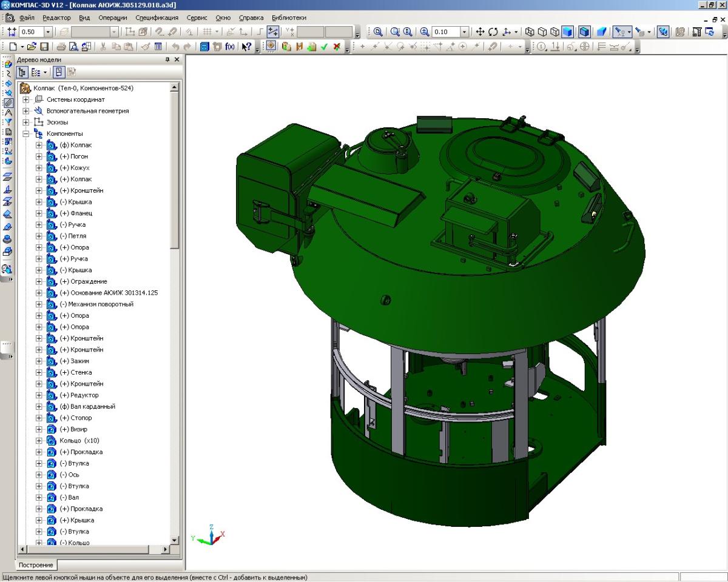Toggle perspective projection view button
728x582 pixels.
[x=601, y=32]
